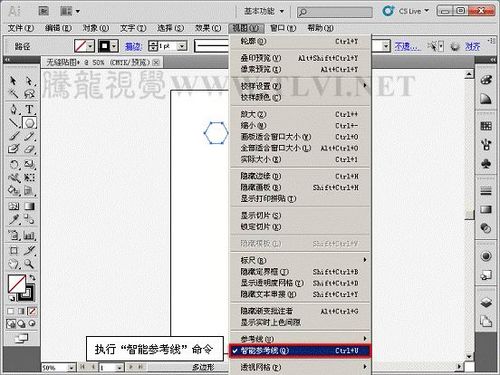Expand the Essentials workspace switcher
The height and width of the screenshot is (375, 500).
(x=264, y=11)
